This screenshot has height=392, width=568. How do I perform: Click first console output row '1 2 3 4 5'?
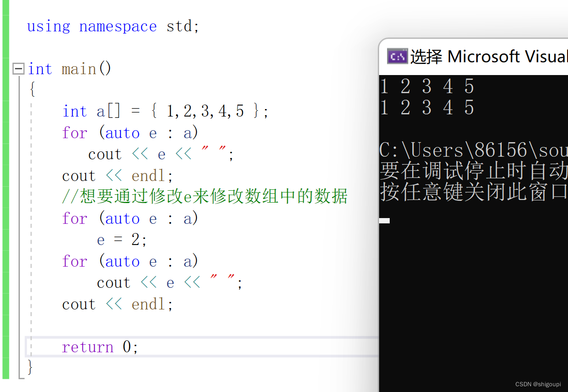pyautogui.click(x=427, y=87)
